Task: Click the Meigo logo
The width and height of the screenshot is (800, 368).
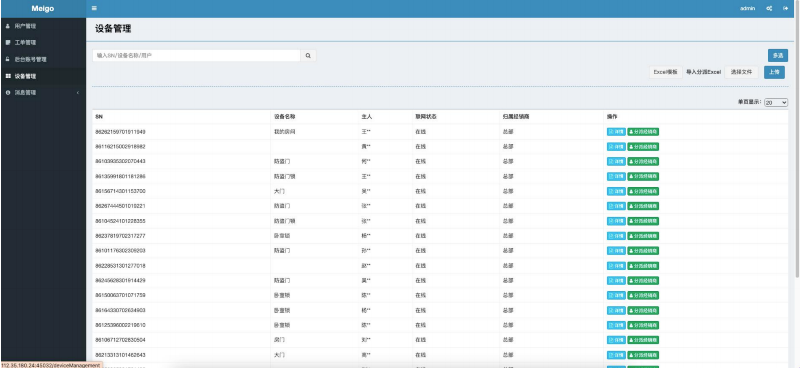Action: [43, 9]
